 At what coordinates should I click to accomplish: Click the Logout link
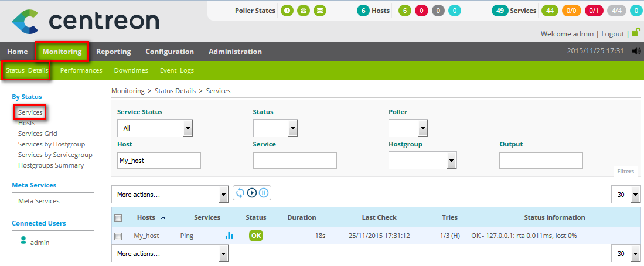(x=613, y=33)
